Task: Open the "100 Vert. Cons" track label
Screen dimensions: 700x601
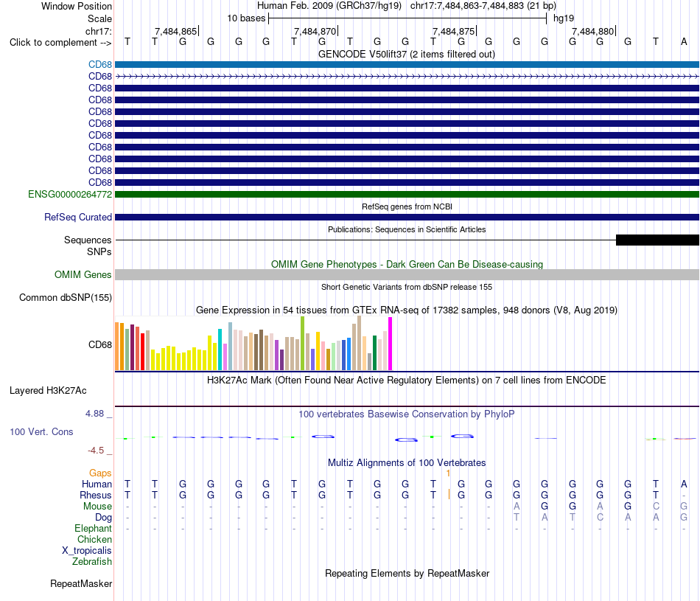Action: pos(41,431)
